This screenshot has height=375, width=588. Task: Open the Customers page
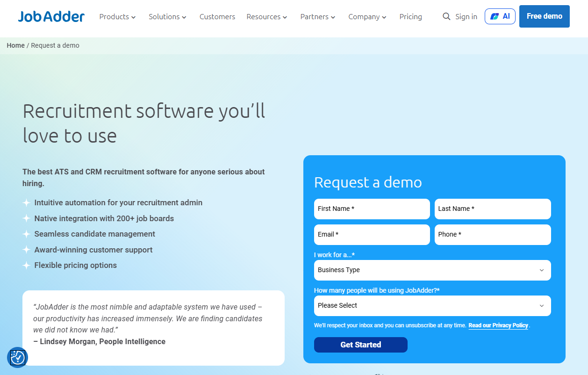coord(217,17)
